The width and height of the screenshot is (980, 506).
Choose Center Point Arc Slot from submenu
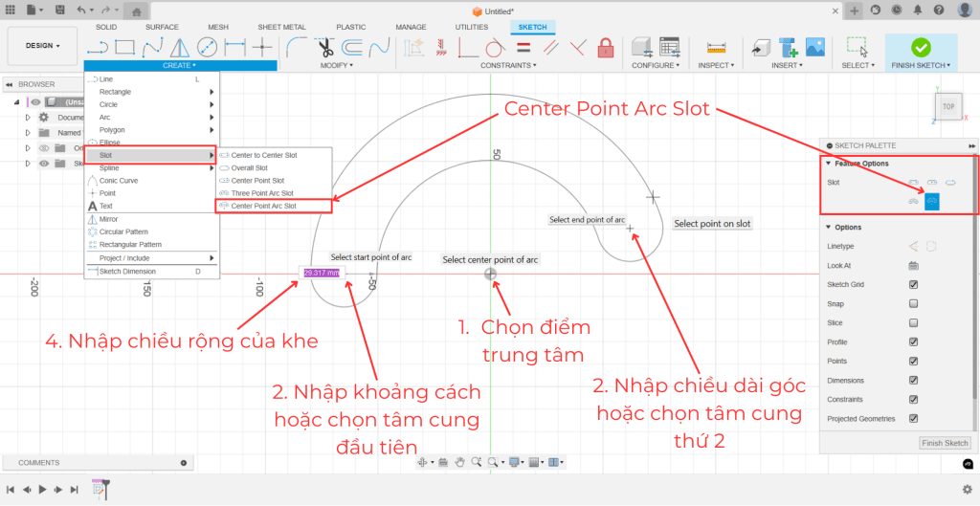click(x=264, y=206)
